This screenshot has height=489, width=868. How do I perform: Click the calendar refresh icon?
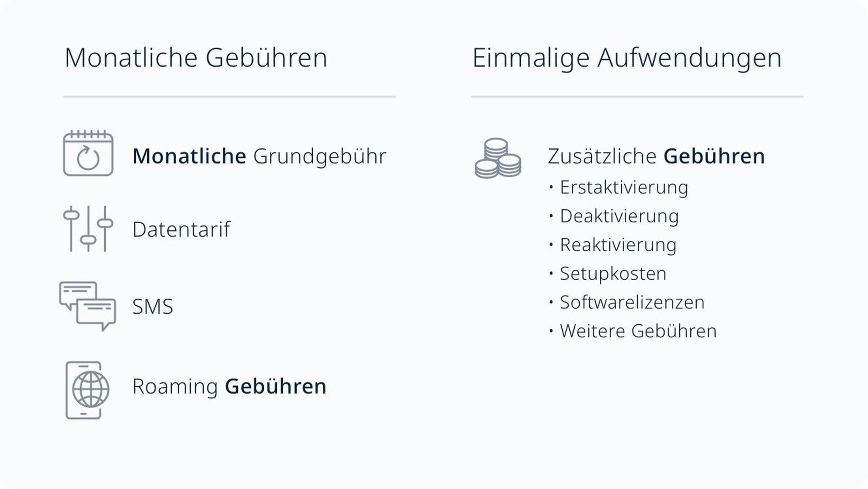88,153
